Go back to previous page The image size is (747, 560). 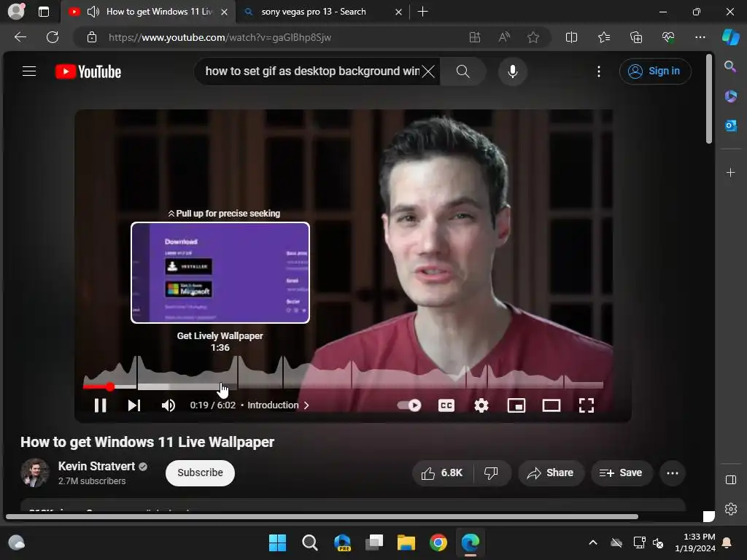point(20,37)
